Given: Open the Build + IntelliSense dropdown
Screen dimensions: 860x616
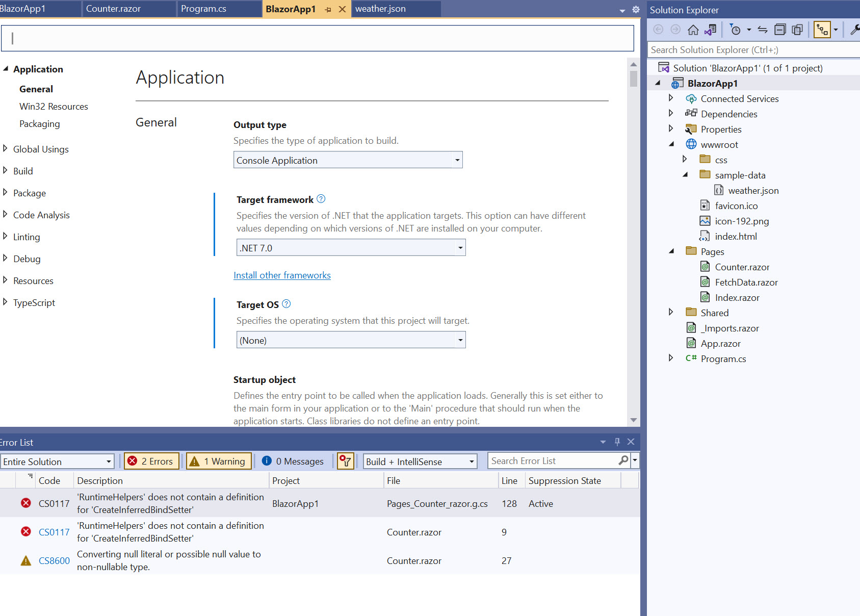Looking at the screenshot, I should coord(420,461).
